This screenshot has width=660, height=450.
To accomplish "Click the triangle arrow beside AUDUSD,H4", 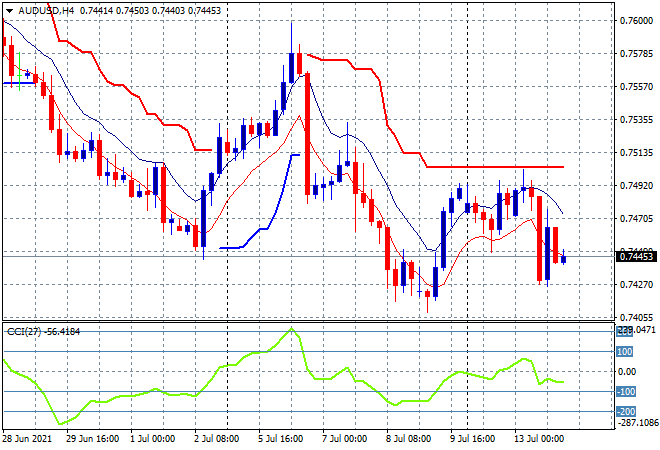I will [8, 9].
